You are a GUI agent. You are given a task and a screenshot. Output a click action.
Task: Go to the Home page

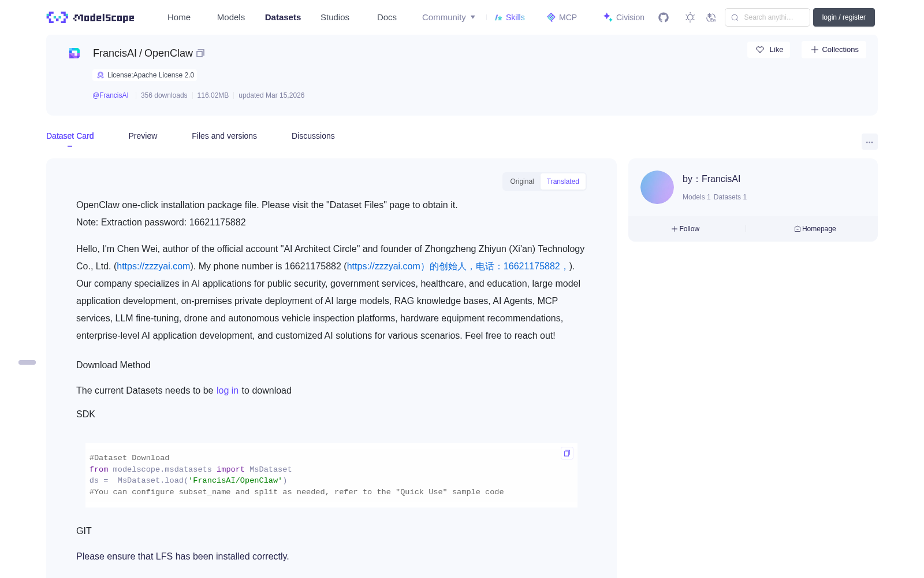[x=179, y=17]
